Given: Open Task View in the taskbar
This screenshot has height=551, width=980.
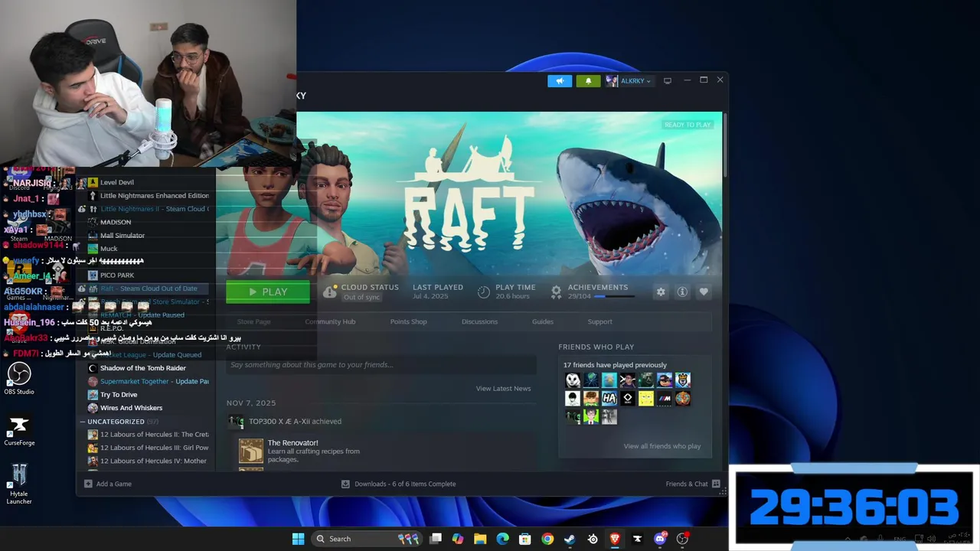Looking at the screenshot, I should (436, 539).
